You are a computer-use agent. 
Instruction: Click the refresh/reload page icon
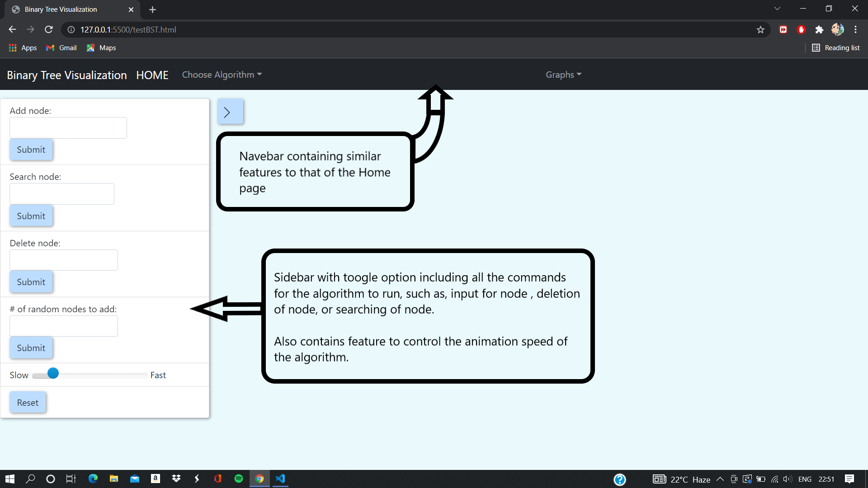49,30
